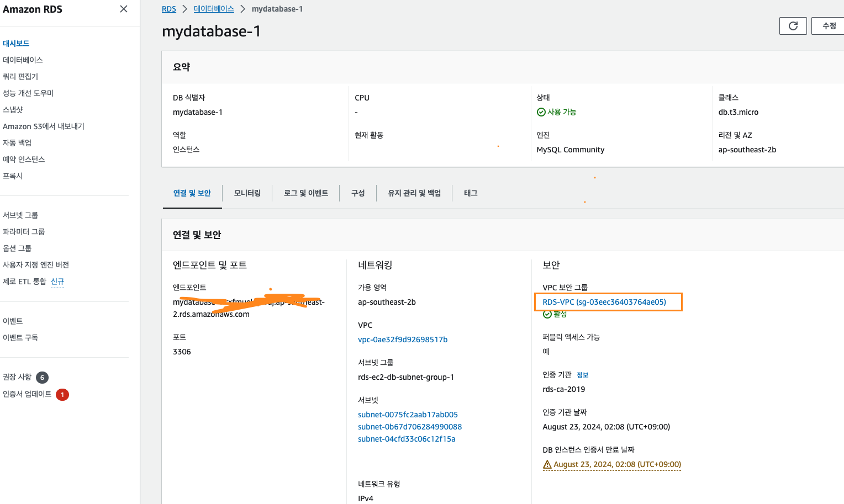Open 스냅샷 in the sidebar
Viewport: 844px width, 504px height.
pos(13,109)
